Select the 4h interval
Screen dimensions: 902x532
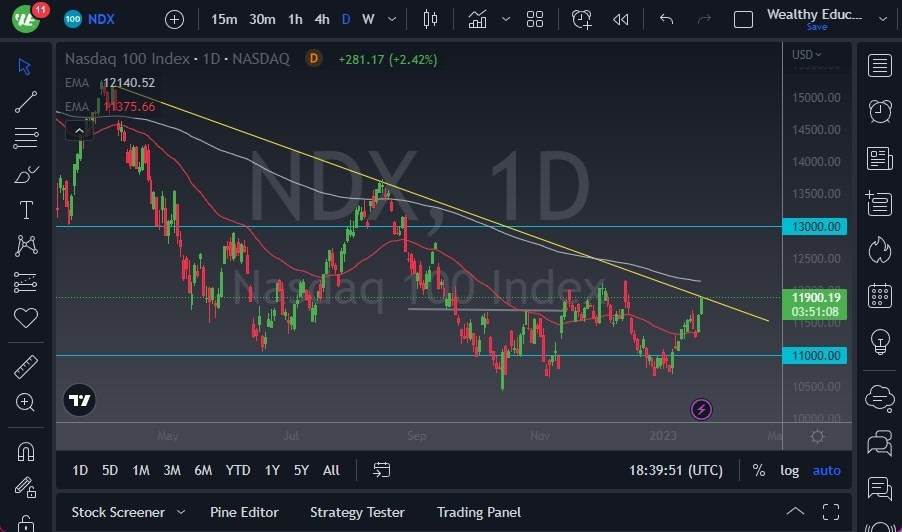click(x=322, y=19)
